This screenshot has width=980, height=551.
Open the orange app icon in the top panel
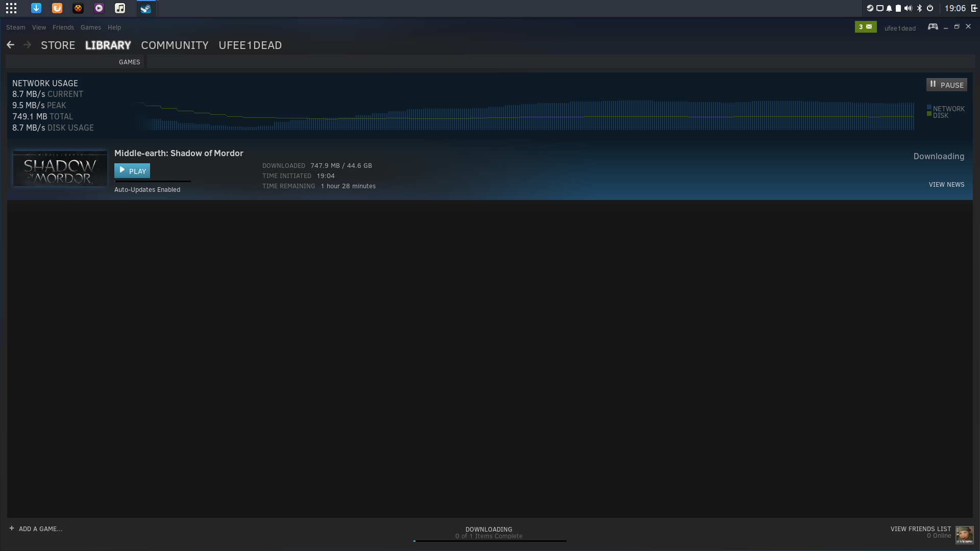click(x=57, y=8)
